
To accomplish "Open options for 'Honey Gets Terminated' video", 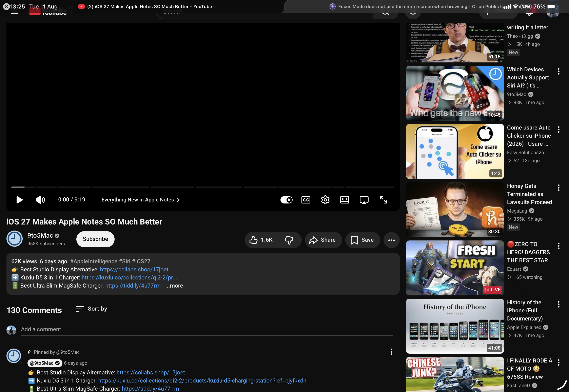I will [x=558, y=188].
